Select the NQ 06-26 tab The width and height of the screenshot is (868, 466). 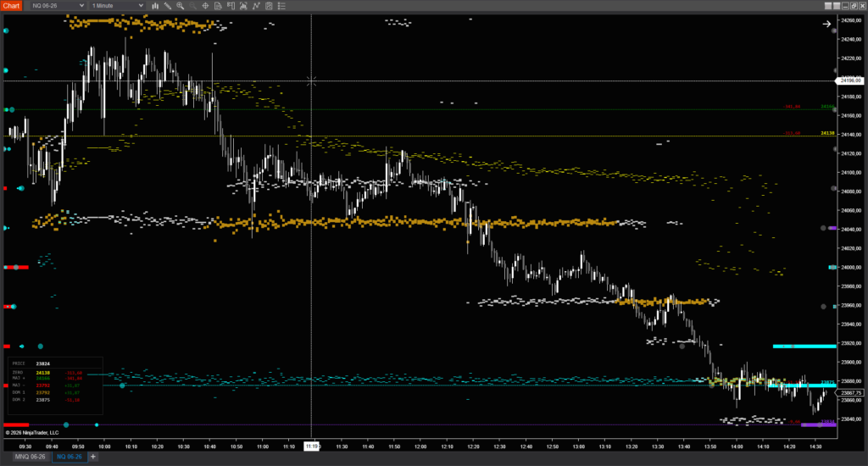[x=70, y=457]
